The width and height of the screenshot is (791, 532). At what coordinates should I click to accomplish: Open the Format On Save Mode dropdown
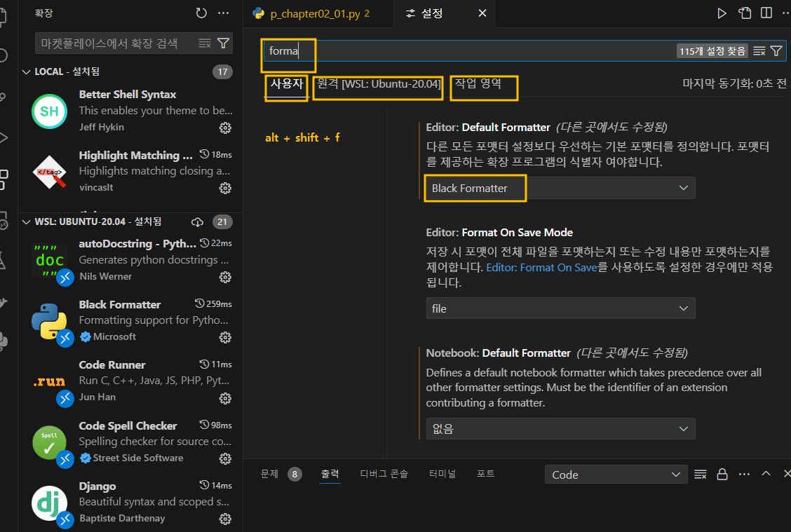[x=560, y=308]
